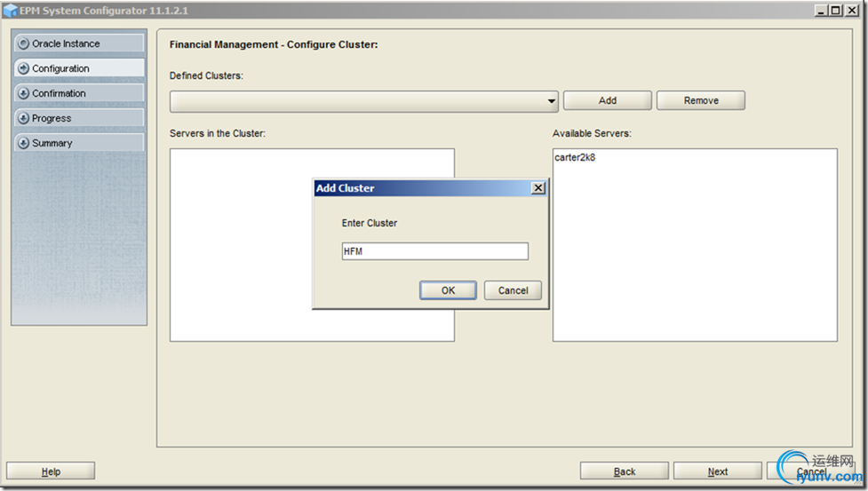The width and height of the screenshot is (868, 491).
Task: Click the Confirmation step arrow icon
Action: 23,93
